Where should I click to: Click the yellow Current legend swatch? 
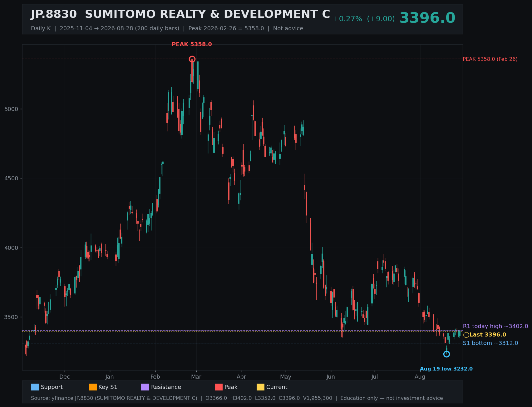click(260, 387)
